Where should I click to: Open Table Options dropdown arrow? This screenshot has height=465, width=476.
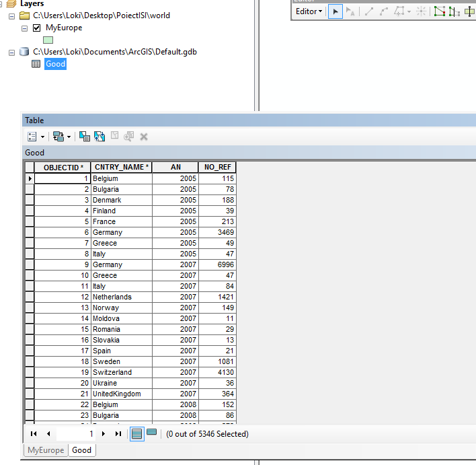[x=42, y=137]
